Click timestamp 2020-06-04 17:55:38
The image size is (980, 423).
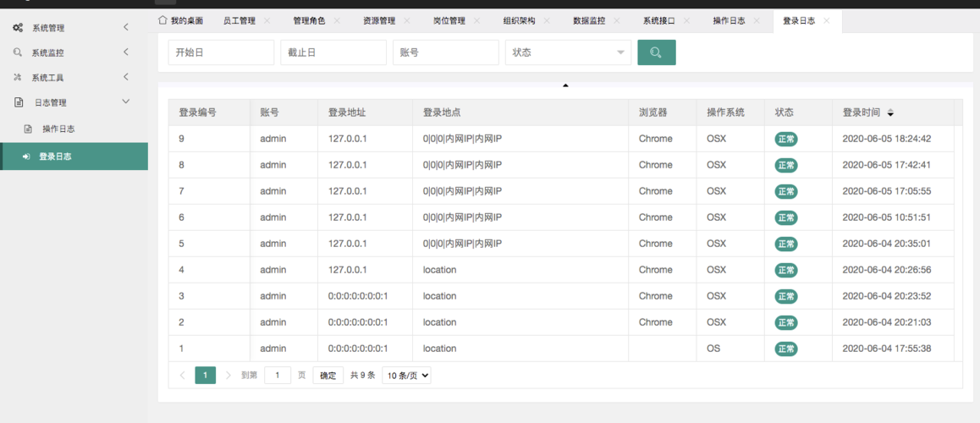[887, 349]
